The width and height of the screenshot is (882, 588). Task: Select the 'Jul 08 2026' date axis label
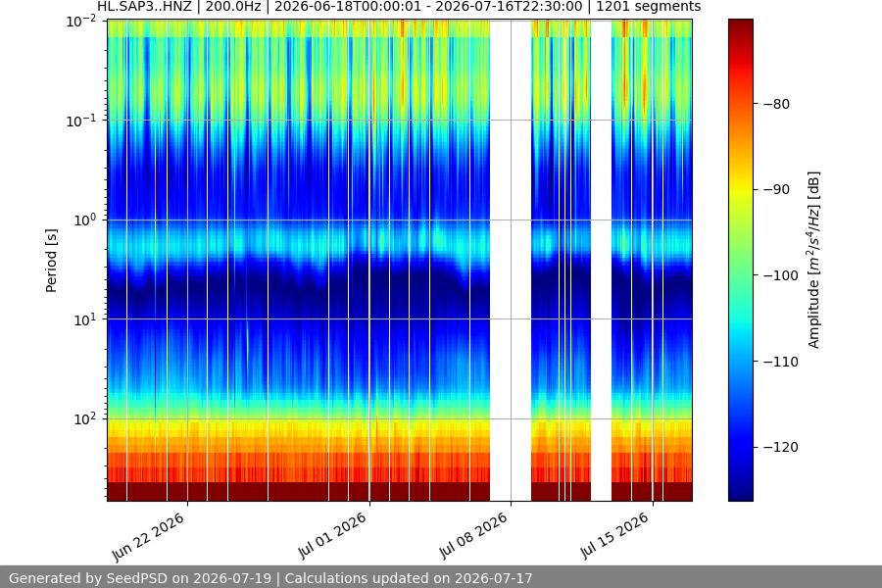[x=473, y=536]
